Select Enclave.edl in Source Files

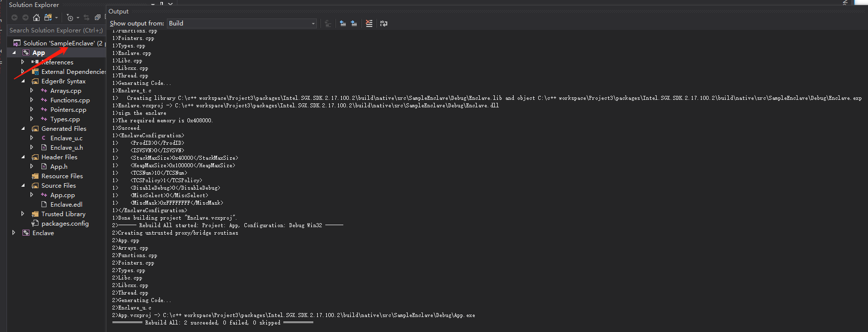66,204
